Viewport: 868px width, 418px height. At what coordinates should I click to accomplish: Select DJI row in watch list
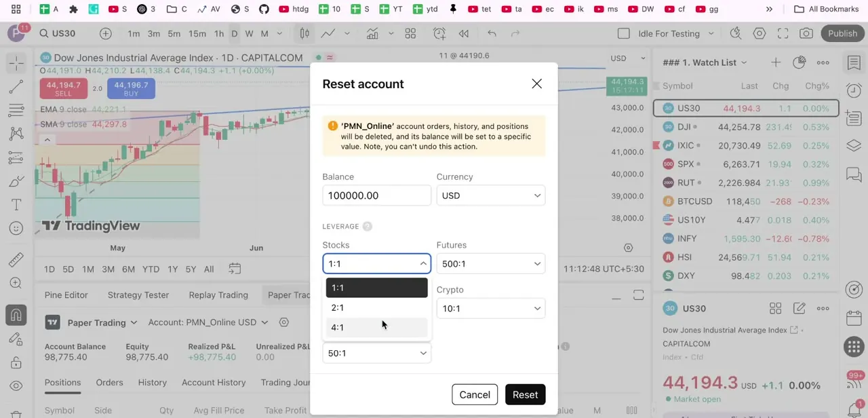[746, 127]
